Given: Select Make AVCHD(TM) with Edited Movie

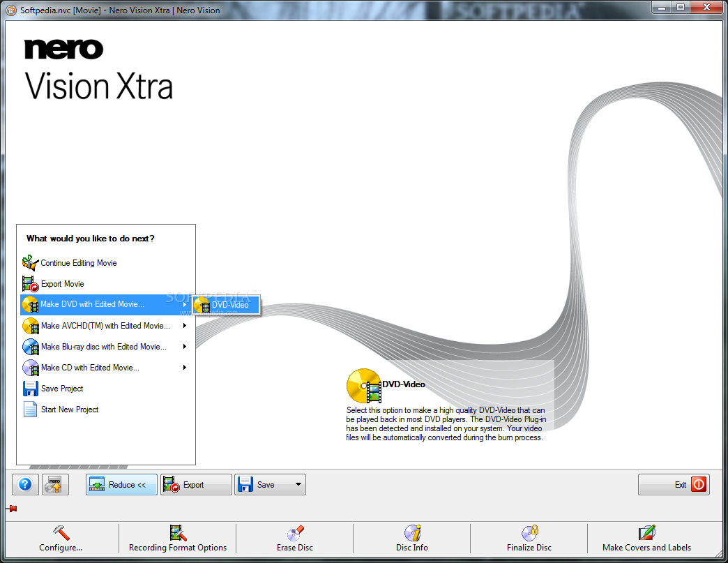Looking at the screenshot, I should tap(106, 326).
